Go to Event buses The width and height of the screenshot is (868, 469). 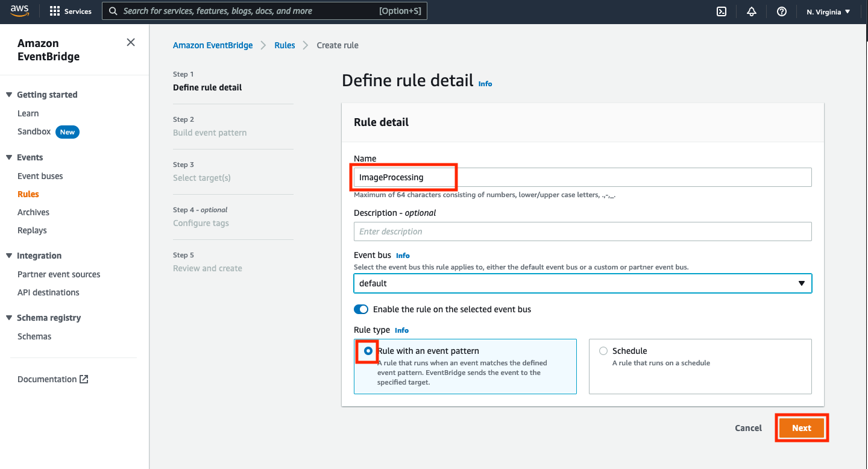pyautogui.click(x=40, y=176)
